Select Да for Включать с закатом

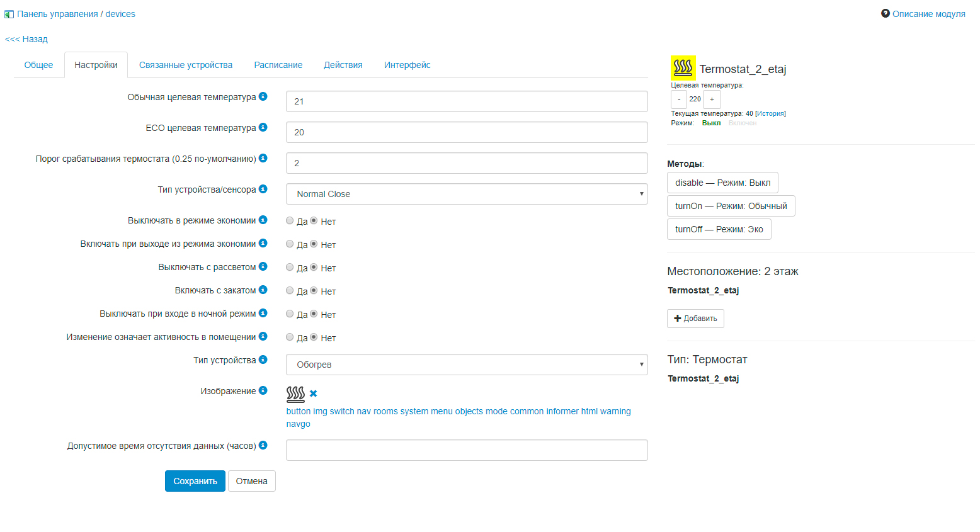click(x=290, y=290)
